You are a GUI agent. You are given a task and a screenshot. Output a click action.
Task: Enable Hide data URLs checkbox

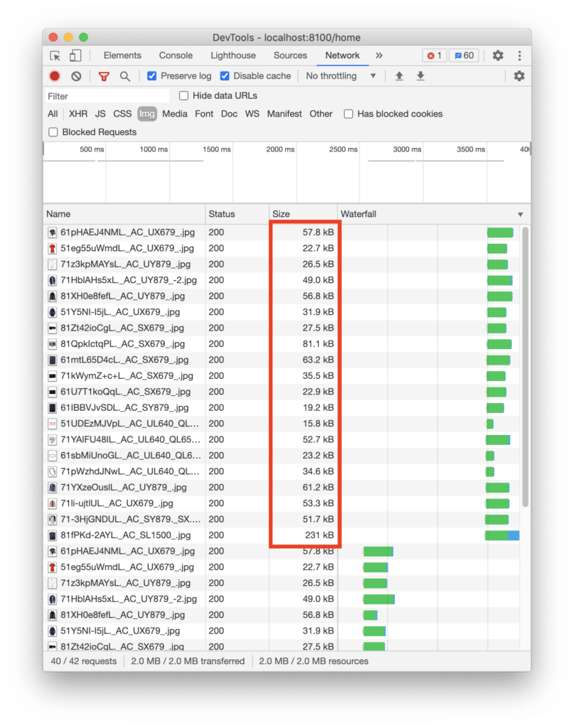click(x=184, y=96)
